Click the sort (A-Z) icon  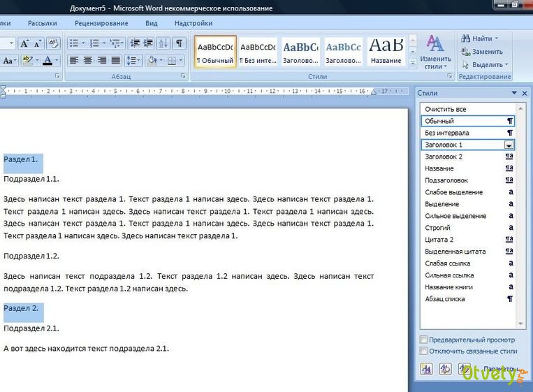(x=163, y=43)
